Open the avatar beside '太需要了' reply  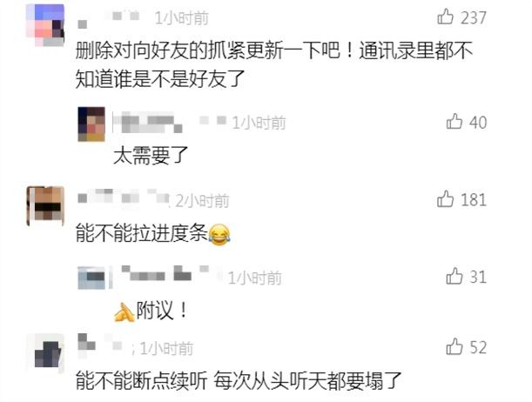91,124
